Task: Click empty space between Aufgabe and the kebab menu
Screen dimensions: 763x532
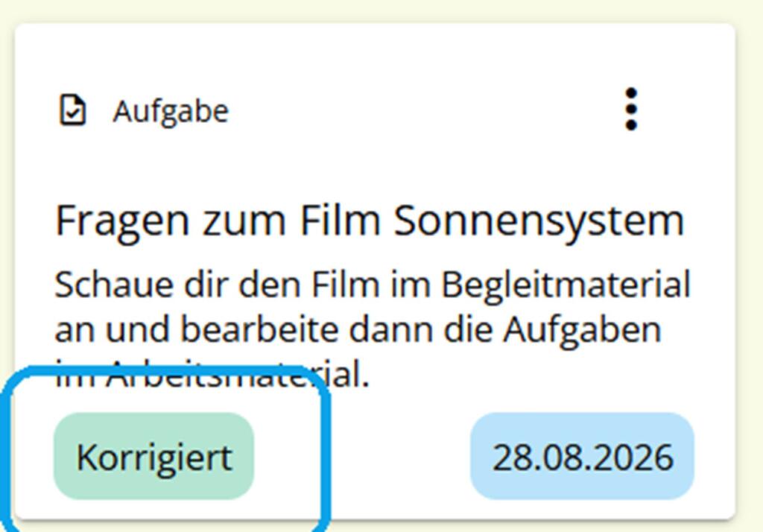Action: pyautogui.click(x=423, y=111)
